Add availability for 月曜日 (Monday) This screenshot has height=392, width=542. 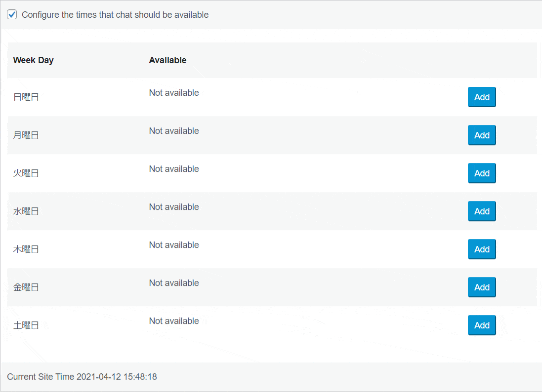pos(482,135)
